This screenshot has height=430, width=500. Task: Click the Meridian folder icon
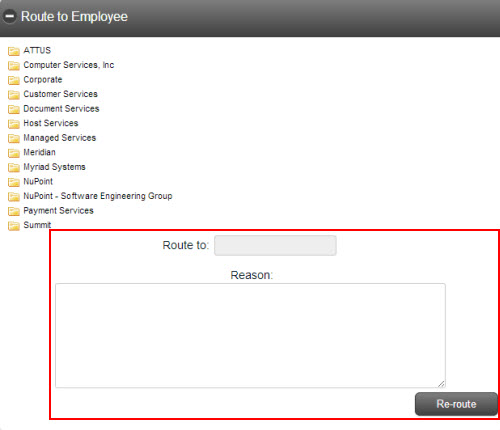[x=14, y=153]
